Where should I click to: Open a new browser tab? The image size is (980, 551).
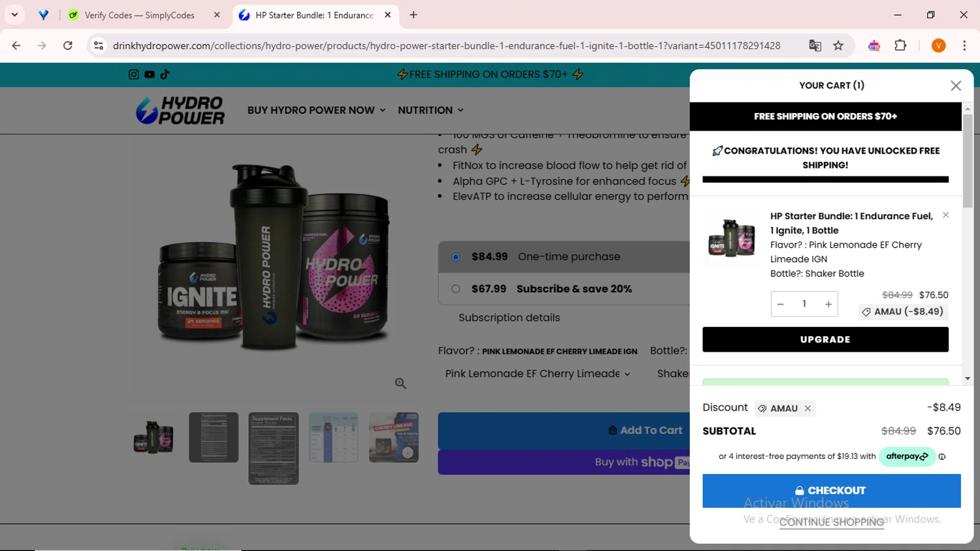[414, 15]
